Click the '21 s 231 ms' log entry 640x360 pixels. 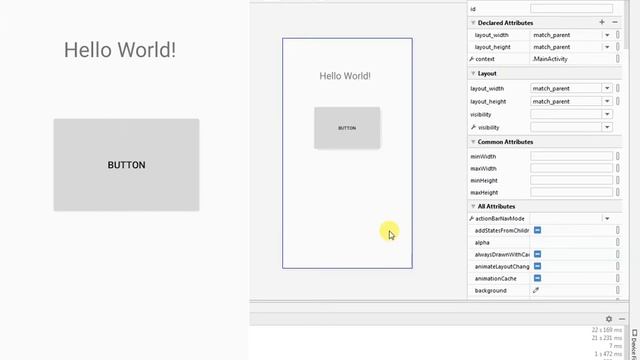tap(607, 338)
